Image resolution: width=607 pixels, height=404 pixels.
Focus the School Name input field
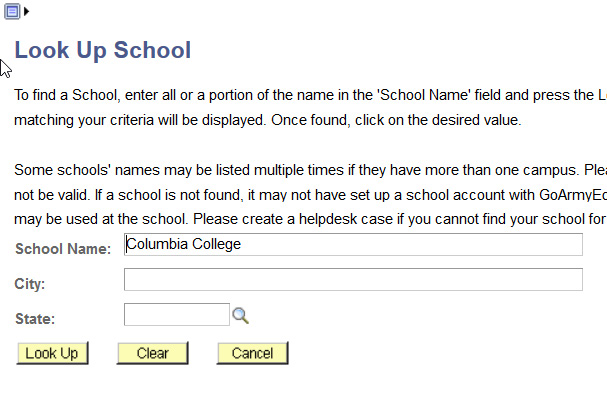[353, 244]
